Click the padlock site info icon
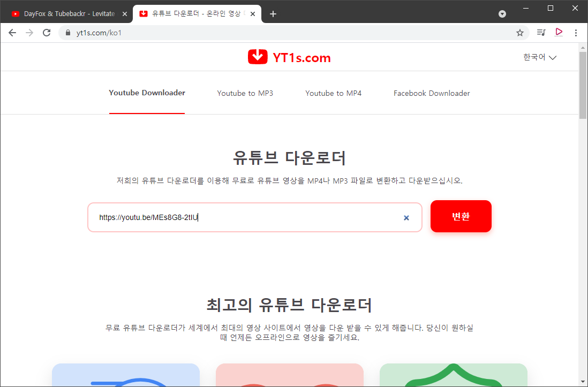 point(68,33)
